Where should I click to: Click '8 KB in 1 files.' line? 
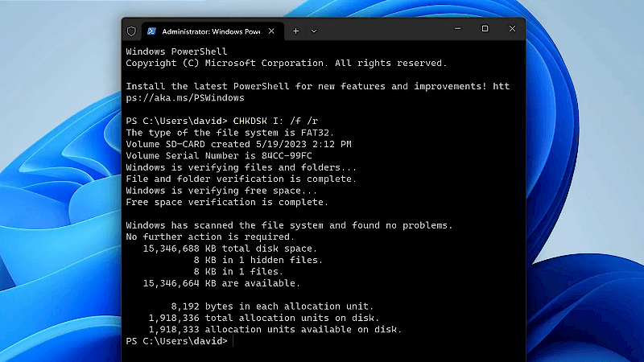238,271
